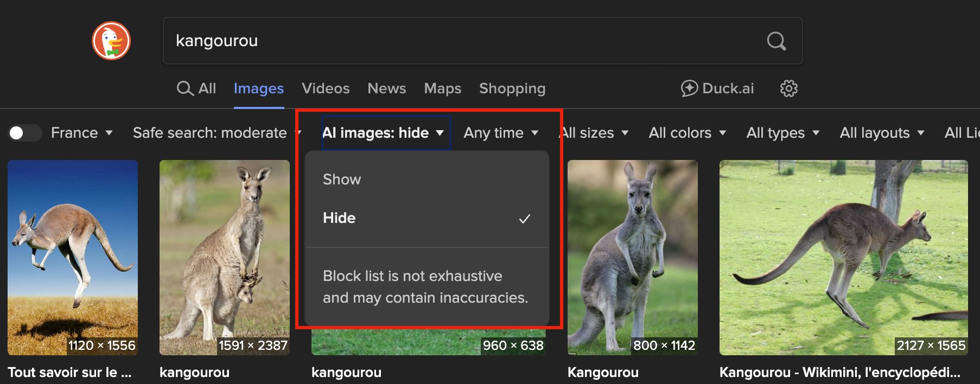Expand the All sizes filter
This screenshot has height=384, width=980.
[x=595, y=133]
